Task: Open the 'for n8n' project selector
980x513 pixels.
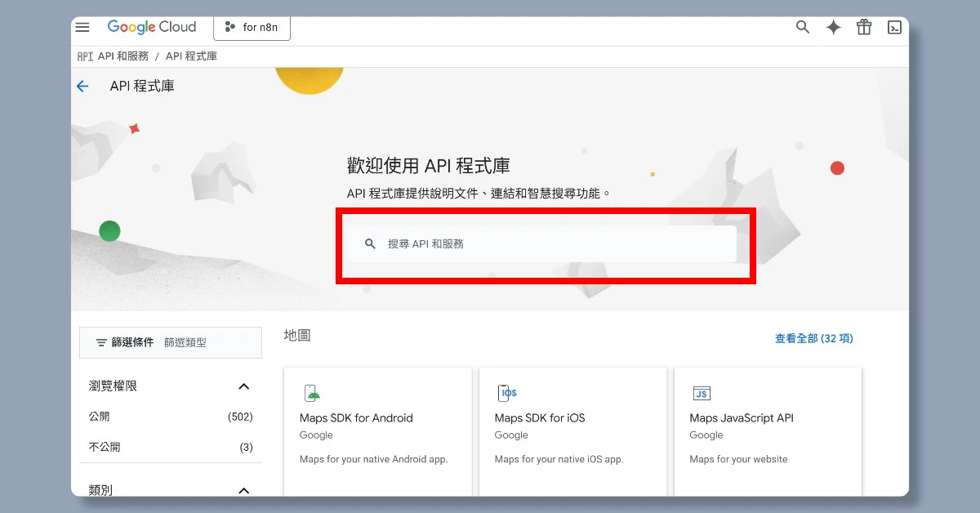Action: (252, 27)
